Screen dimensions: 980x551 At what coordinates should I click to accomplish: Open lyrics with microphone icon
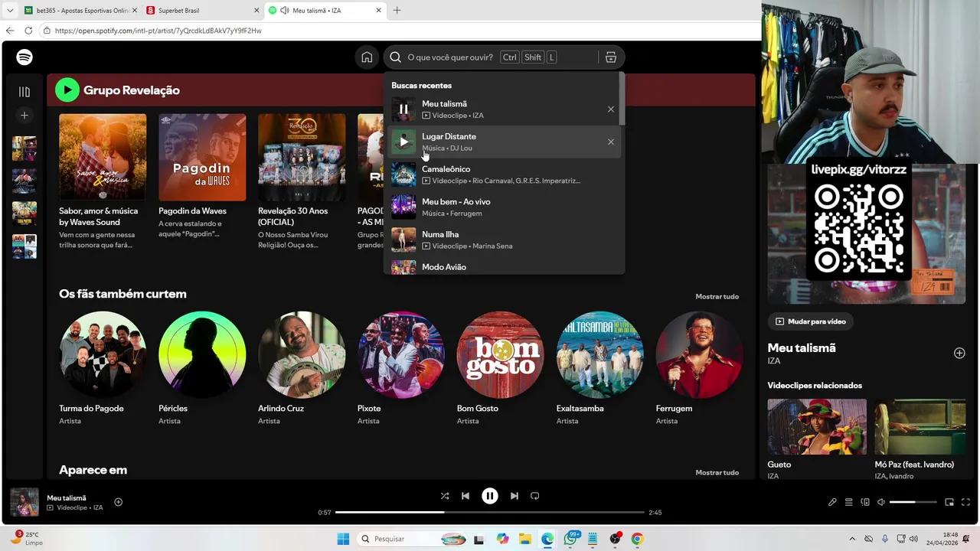point(832,502)
